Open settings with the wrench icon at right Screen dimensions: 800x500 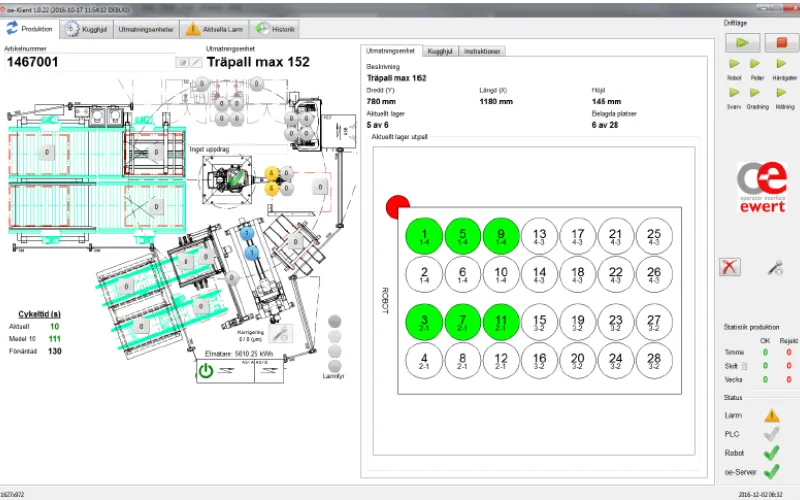[x=773, y=267]
